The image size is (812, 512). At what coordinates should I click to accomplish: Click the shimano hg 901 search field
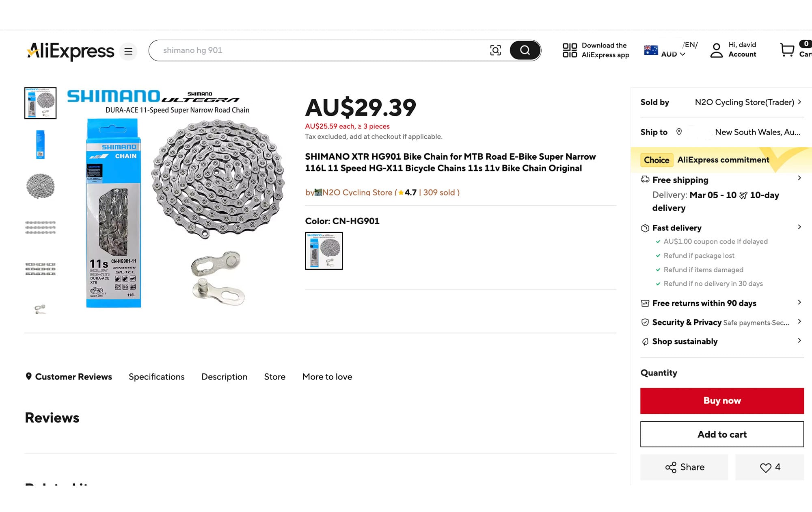[317, 50]
